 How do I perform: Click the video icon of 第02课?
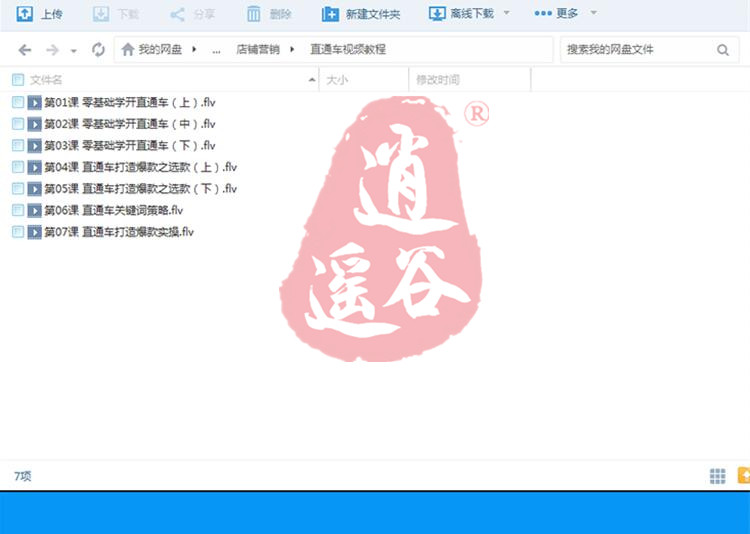coord(34,124)
